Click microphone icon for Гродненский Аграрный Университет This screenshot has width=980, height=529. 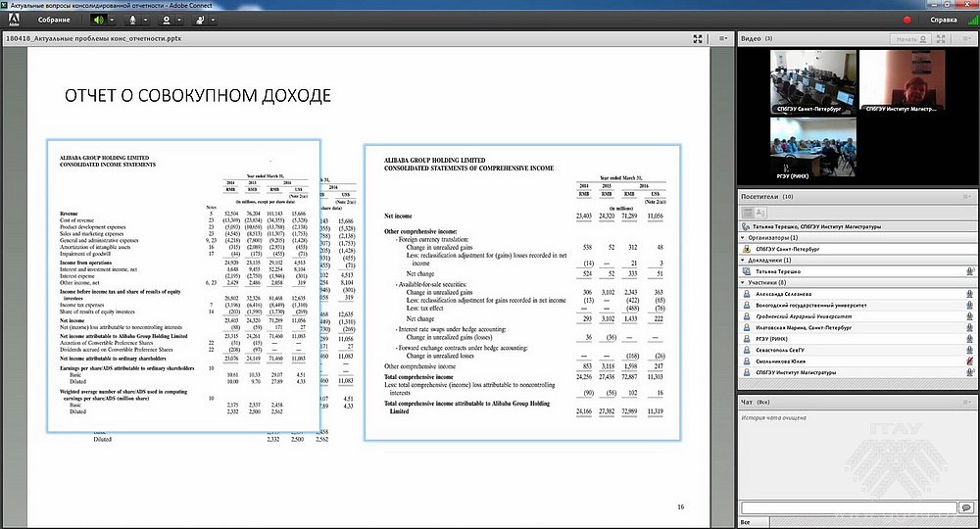(x=969, y=316)
